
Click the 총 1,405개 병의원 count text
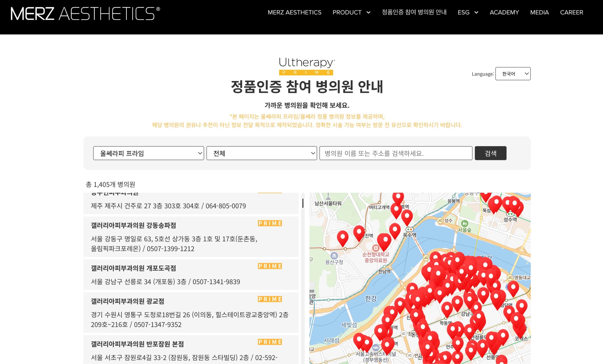pyautogui.click(x=110, y=184)
